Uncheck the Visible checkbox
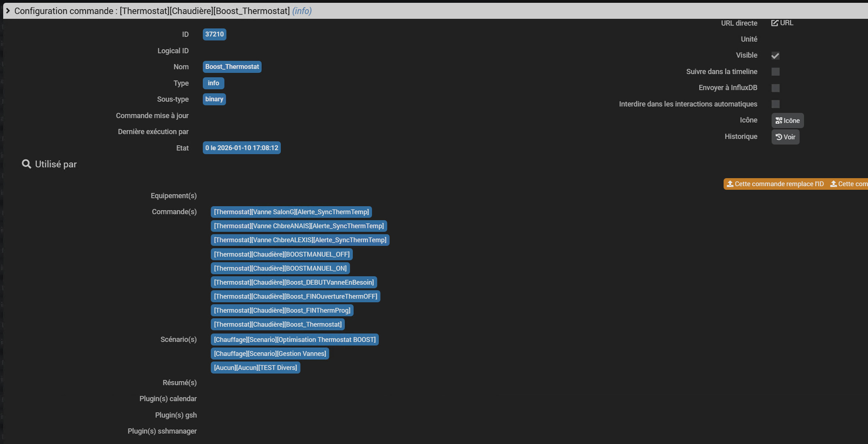 click(x=775, y=56)
